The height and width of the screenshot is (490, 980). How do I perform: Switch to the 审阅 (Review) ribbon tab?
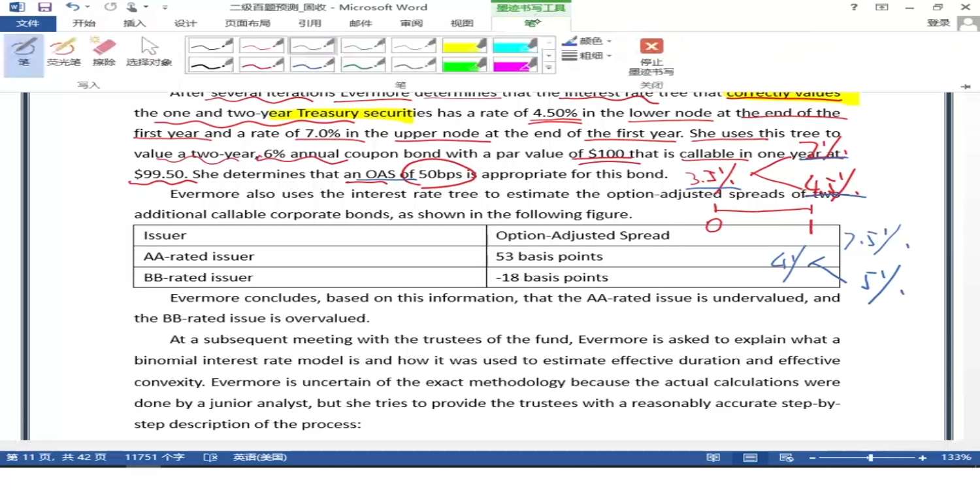pos(411,24)
